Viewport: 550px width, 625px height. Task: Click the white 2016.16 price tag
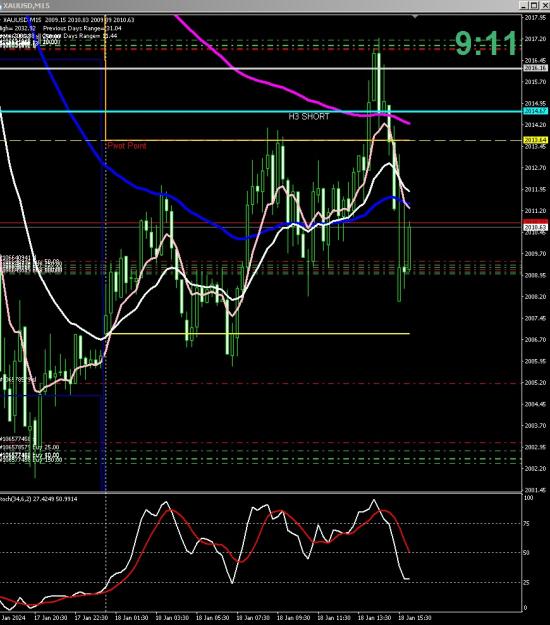pyautogui.click(x=535, y=68)
